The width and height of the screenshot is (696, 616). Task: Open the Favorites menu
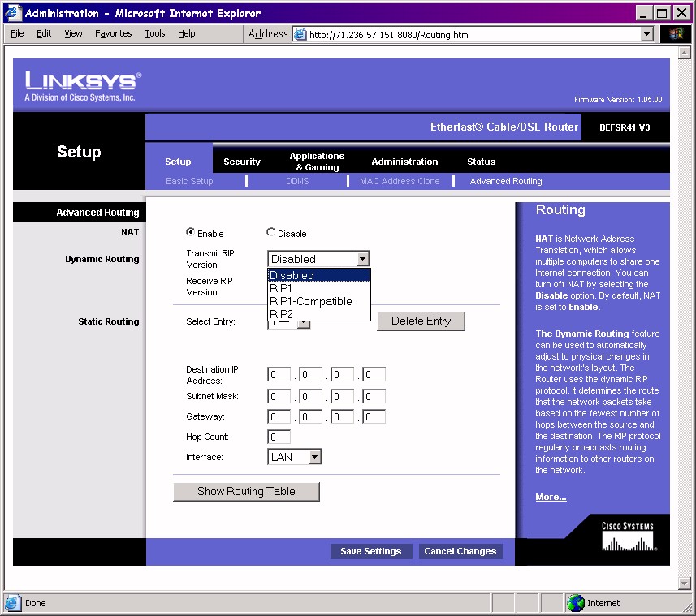[x=113, y=34]
